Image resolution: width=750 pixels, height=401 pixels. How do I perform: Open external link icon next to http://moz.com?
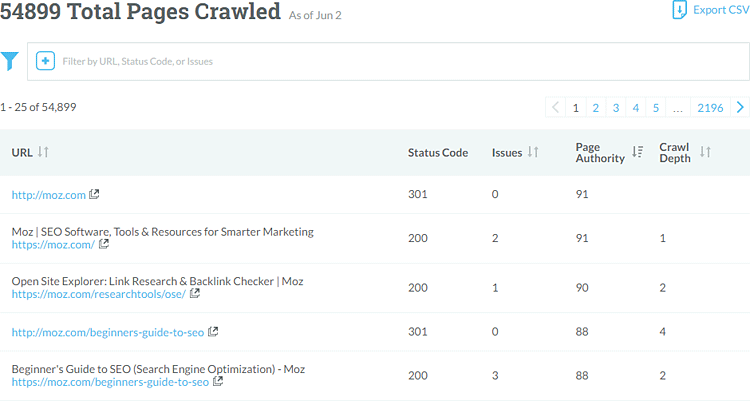coord(94,195)
